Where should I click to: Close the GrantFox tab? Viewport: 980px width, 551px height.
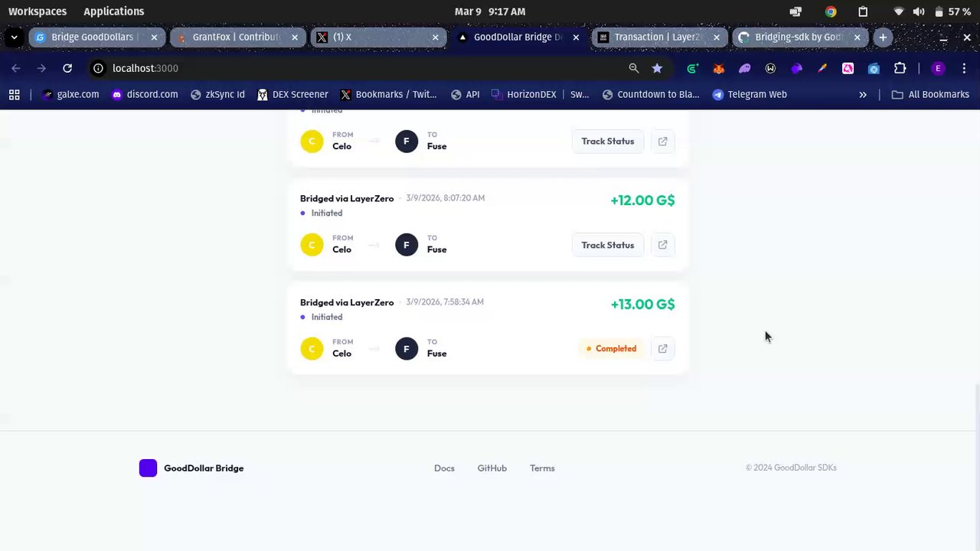pos(295,37)
